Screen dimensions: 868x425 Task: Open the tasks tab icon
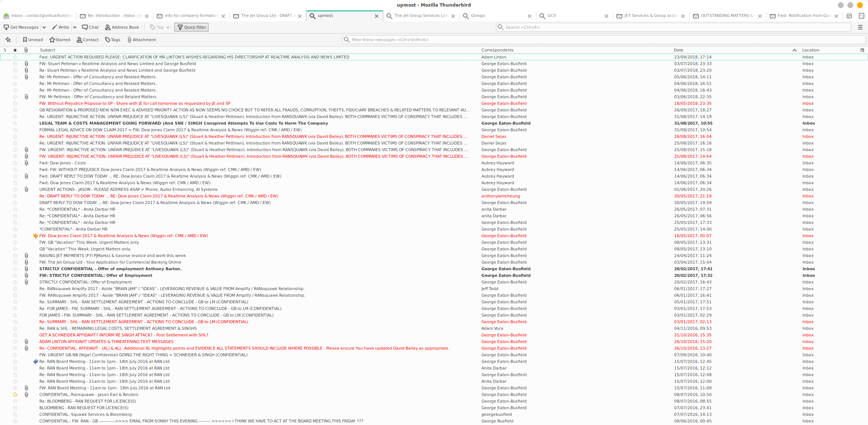click(861, 16)
